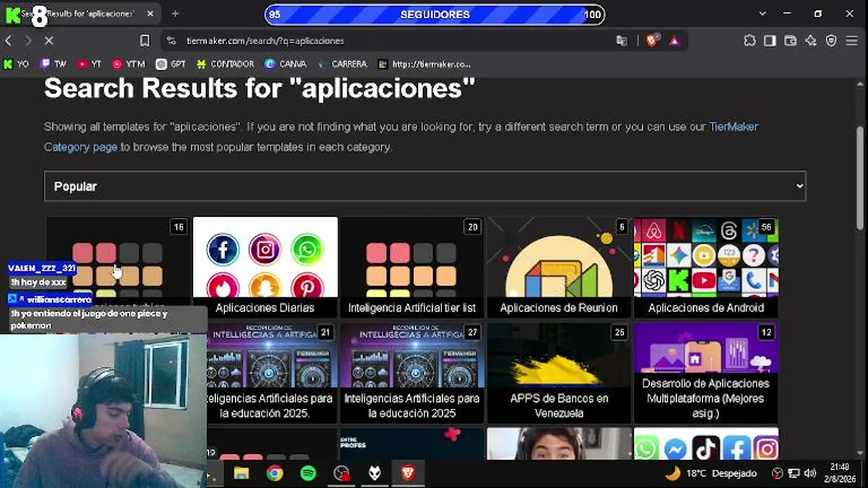Open the APPS de Bancos en Venezuela template

point(559,373)
